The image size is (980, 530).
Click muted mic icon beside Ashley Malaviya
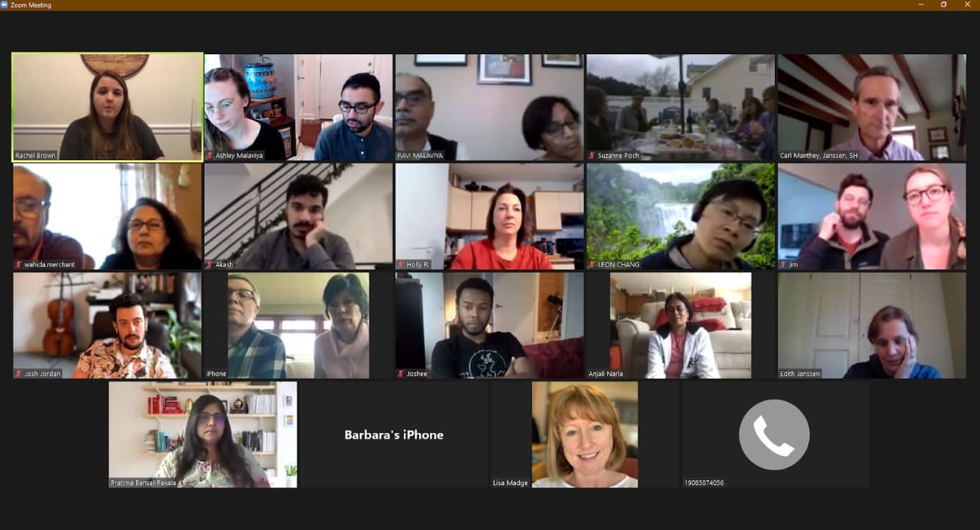click(x=210, y=156)
